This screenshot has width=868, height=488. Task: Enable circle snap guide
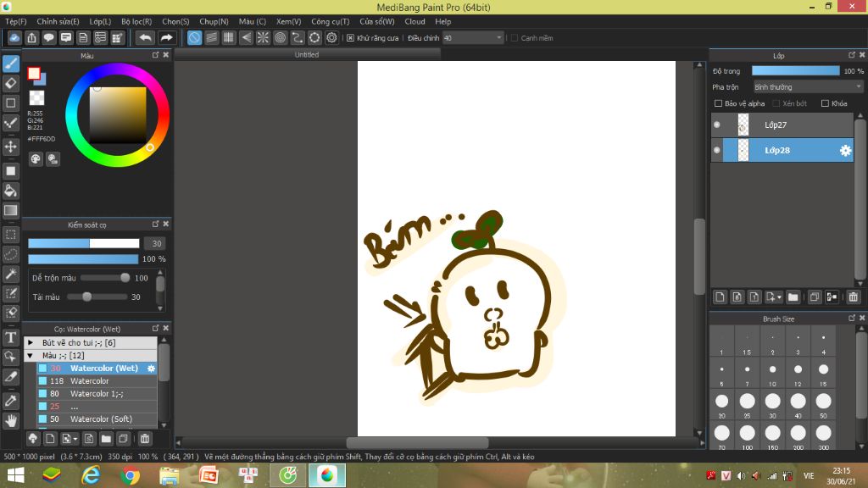(280, 37)
